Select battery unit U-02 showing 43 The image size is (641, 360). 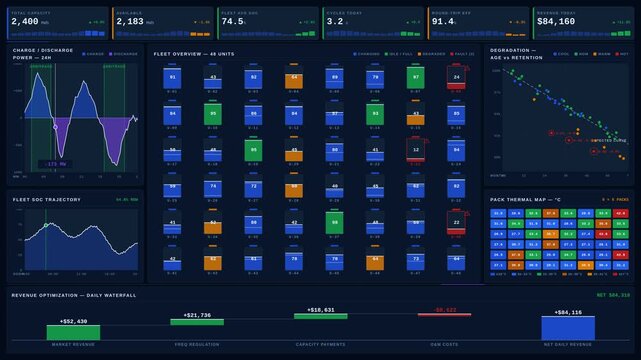tap(213, 77)
